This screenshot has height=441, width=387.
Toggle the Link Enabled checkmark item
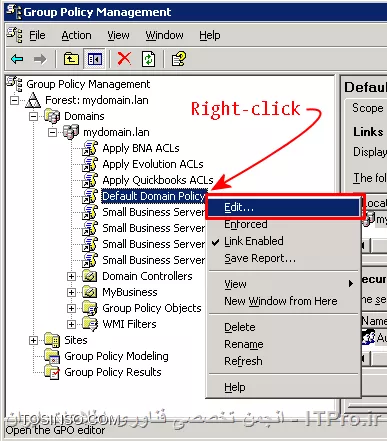pyautogui.click(x=253, y=241)
